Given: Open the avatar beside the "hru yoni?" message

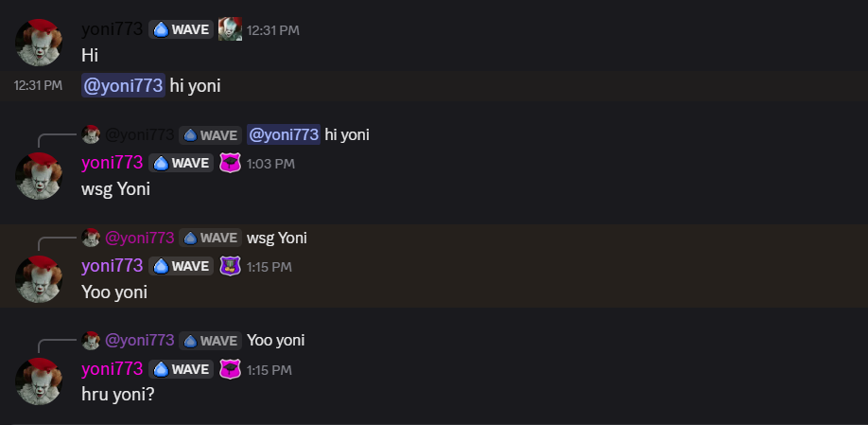Looking at the screenshot, I should tap(39, 381).
